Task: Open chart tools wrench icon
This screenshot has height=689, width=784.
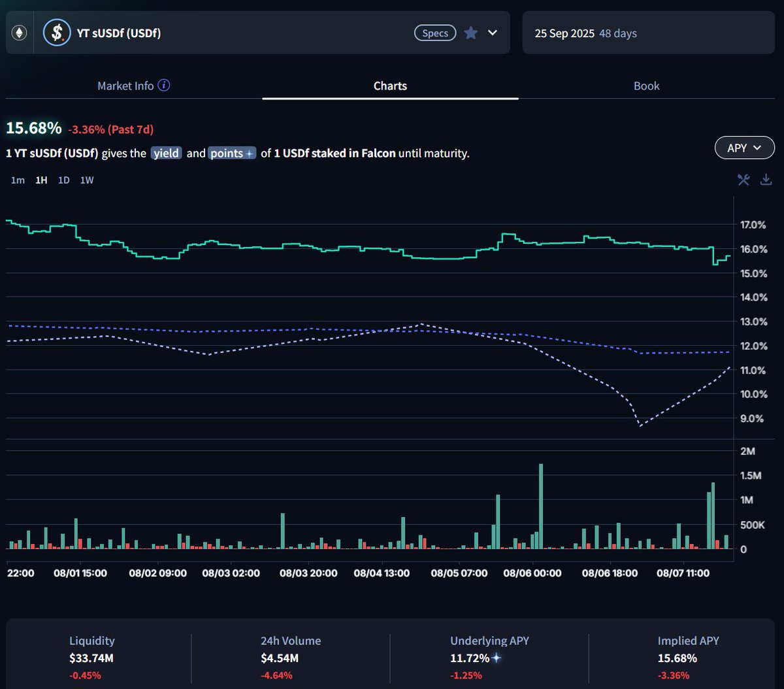Action: click(x=743, y=180)
